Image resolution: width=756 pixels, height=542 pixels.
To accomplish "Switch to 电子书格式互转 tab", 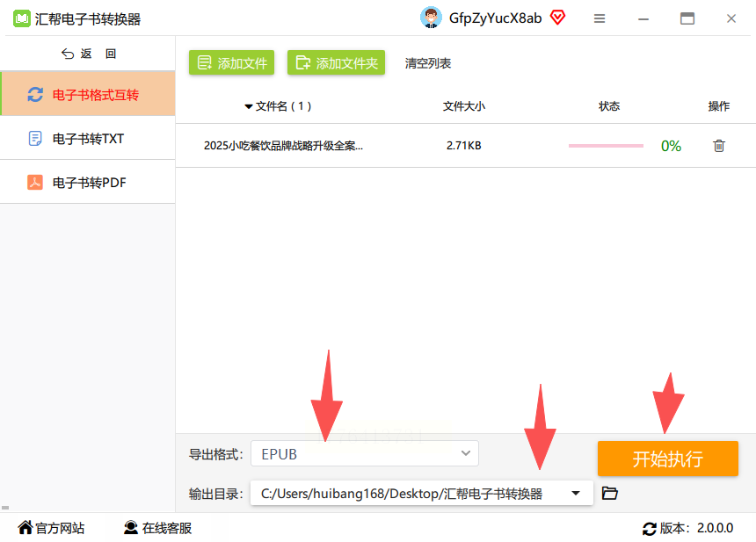I will (x=88, y=94).
